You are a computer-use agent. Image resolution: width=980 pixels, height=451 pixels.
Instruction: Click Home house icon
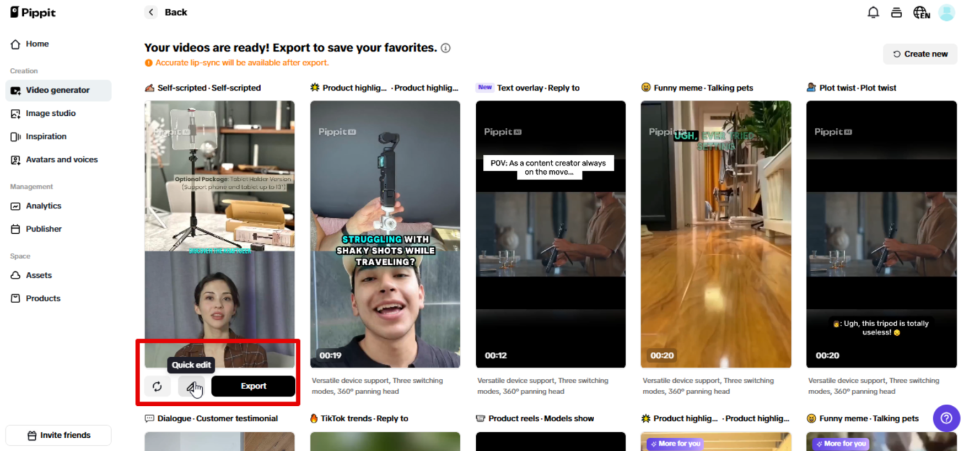pyautogui.click(x=15, y=44)
